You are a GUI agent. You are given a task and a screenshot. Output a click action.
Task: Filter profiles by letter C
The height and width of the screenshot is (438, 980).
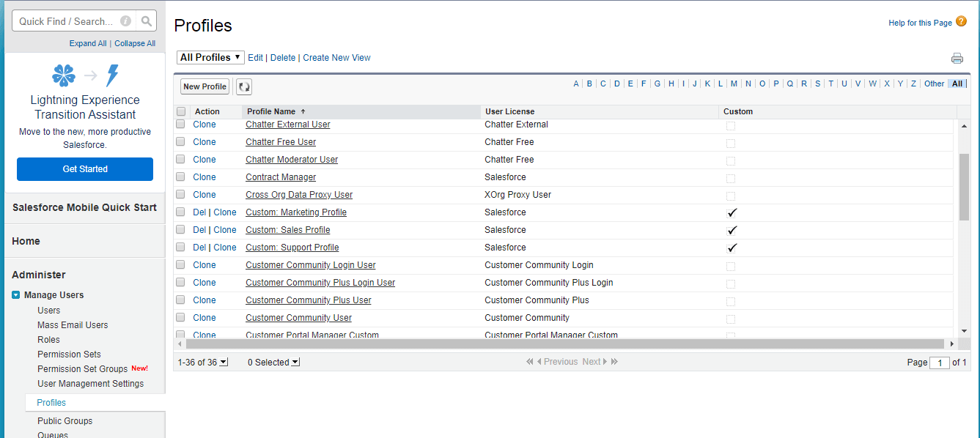tap(603, 83)
